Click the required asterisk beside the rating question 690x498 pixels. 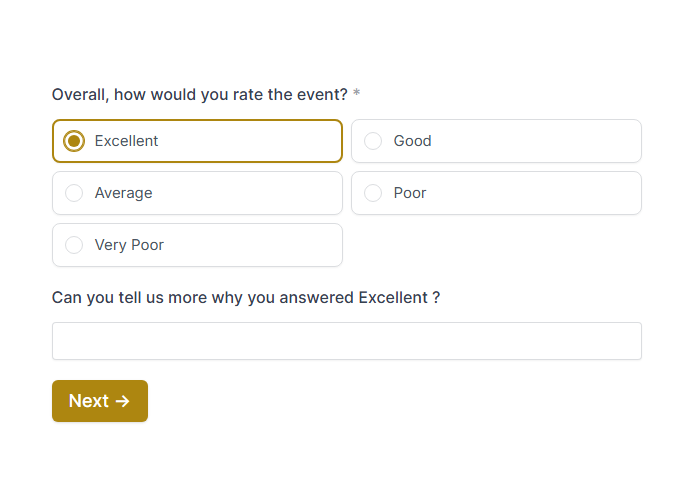(357, 95)
